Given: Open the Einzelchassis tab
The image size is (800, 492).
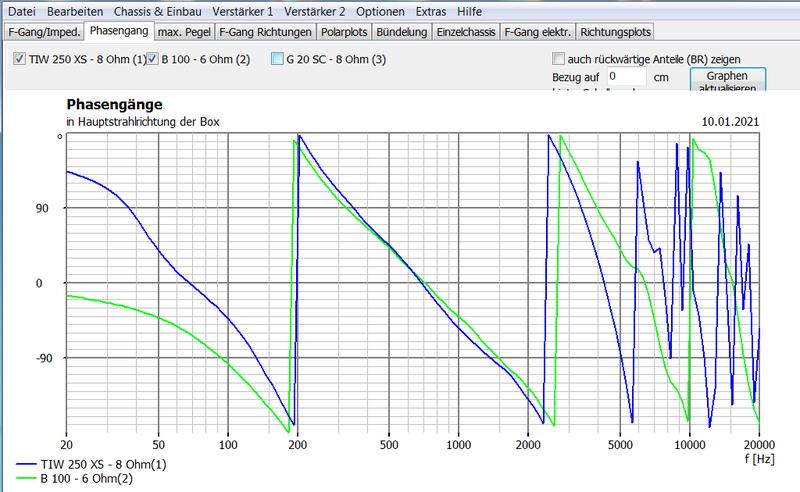Looking at the screenshot, I should click(x=467, y=32).
